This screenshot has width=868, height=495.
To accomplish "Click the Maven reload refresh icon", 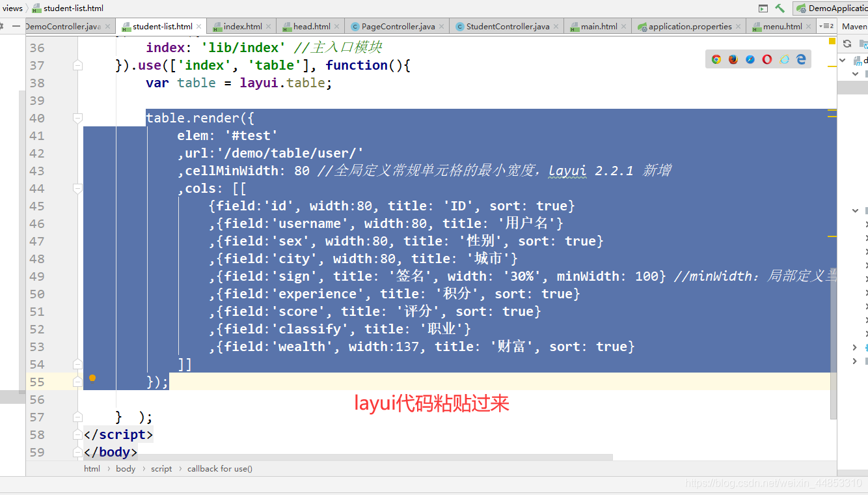I will tap(847, 44).
